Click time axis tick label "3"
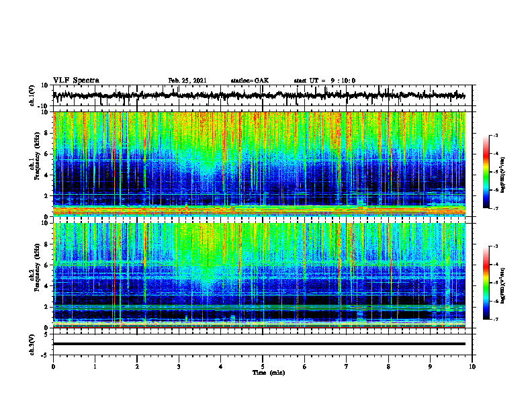The width and height of the screenshot is (532, 411). (x=179, y=367)
